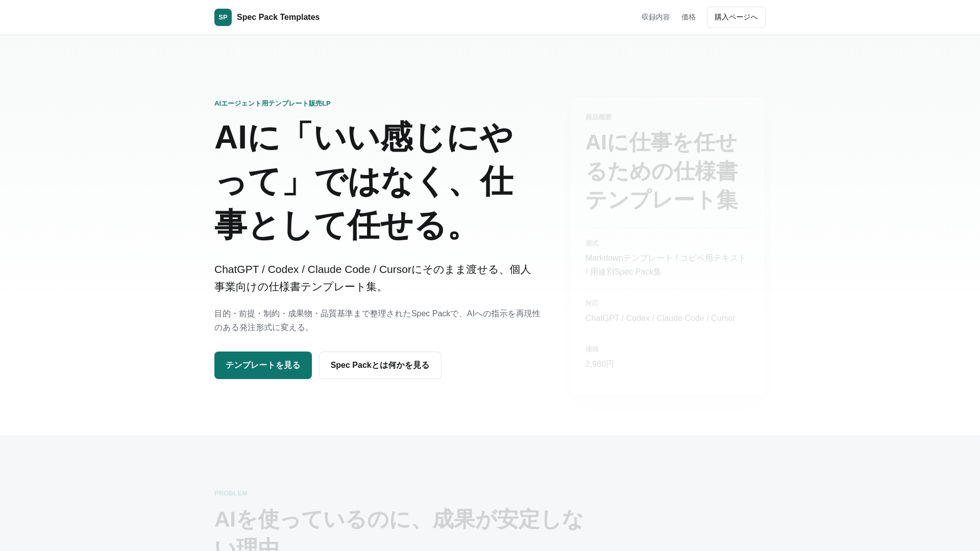Select the AIエージェント用テンプレート販売LP label
Screen dimensions: 980x551
pos(273,104)
